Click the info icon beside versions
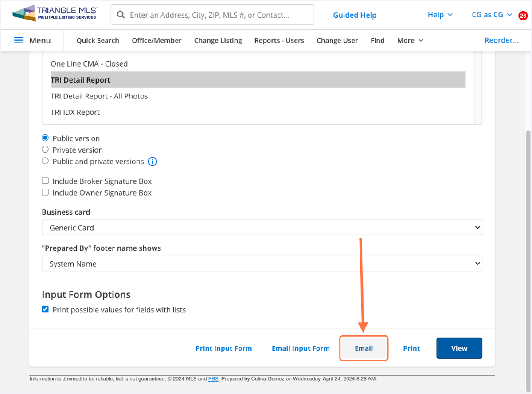 click(x=152, y=162)
